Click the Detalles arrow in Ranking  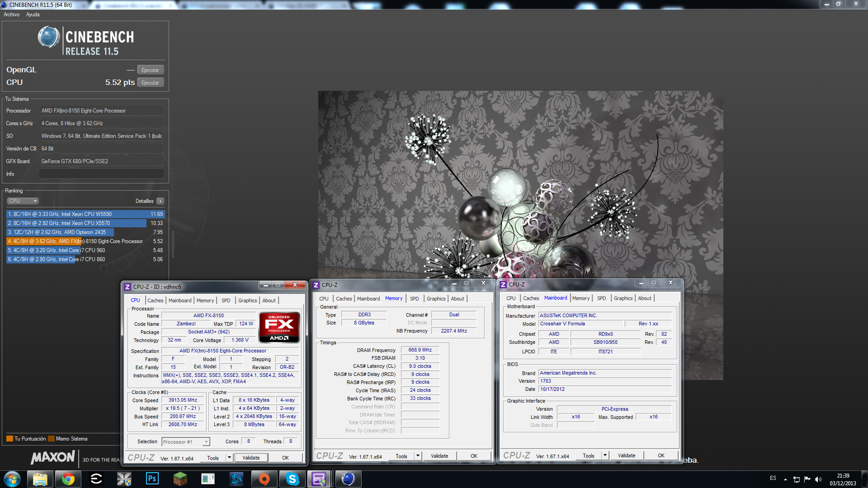tap(160, 201)
